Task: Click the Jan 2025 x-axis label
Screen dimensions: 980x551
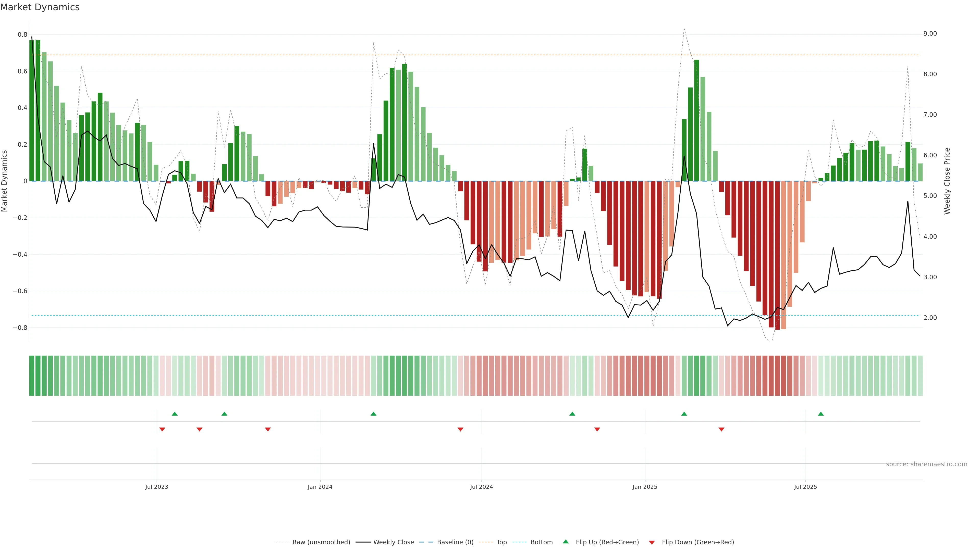Action: (644, 487)
